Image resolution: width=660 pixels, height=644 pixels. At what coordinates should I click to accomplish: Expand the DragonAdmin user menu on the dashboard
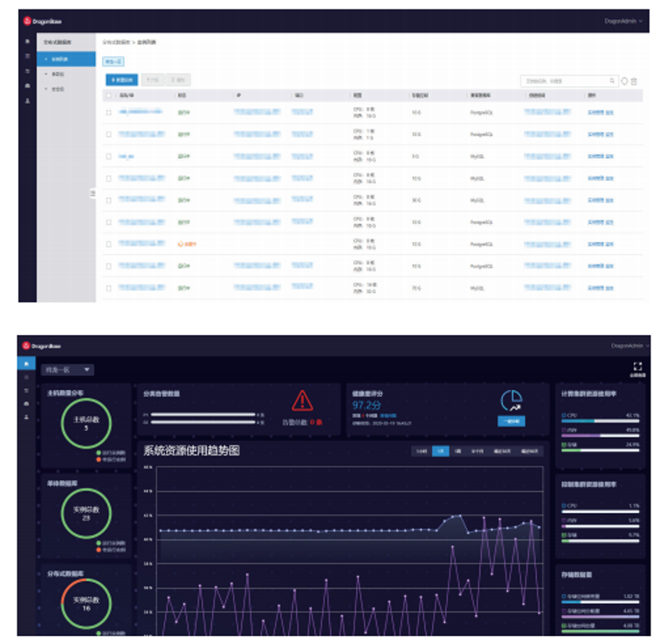pyautogui.click(x=629, y=346)
